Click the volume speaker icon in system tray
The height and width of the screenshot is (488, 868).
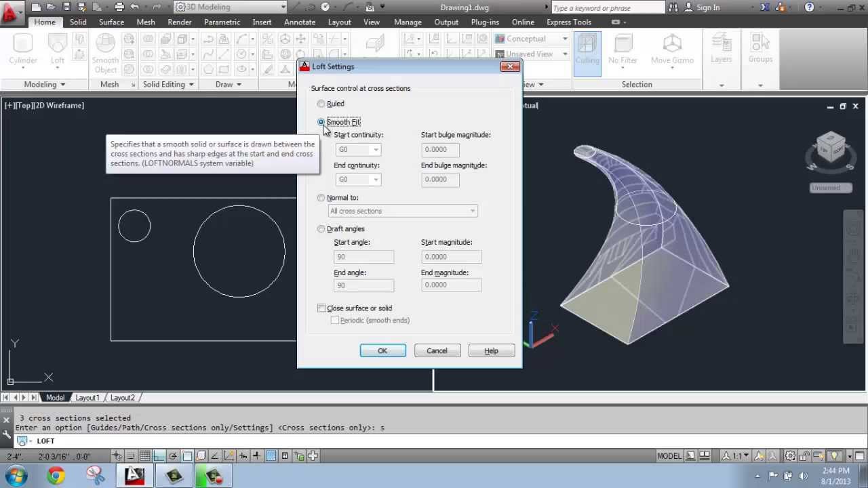click(803, 475)
